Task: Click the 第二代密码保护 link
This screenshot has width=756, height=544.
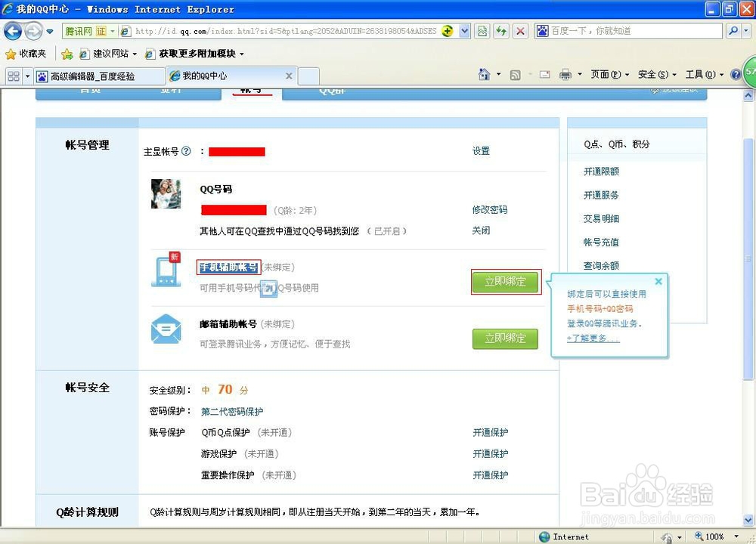Action: (232, 412)
